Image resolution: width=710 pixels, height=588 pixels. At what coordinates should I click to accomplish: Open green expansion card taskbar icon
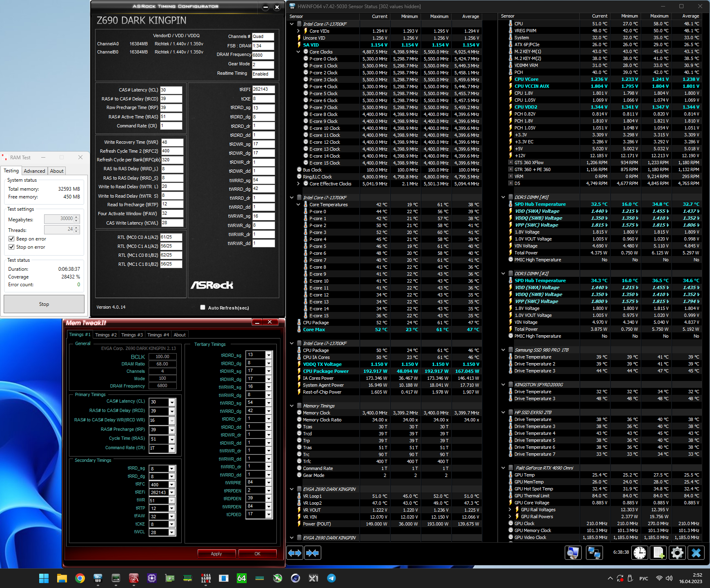(x=170, y=578)
